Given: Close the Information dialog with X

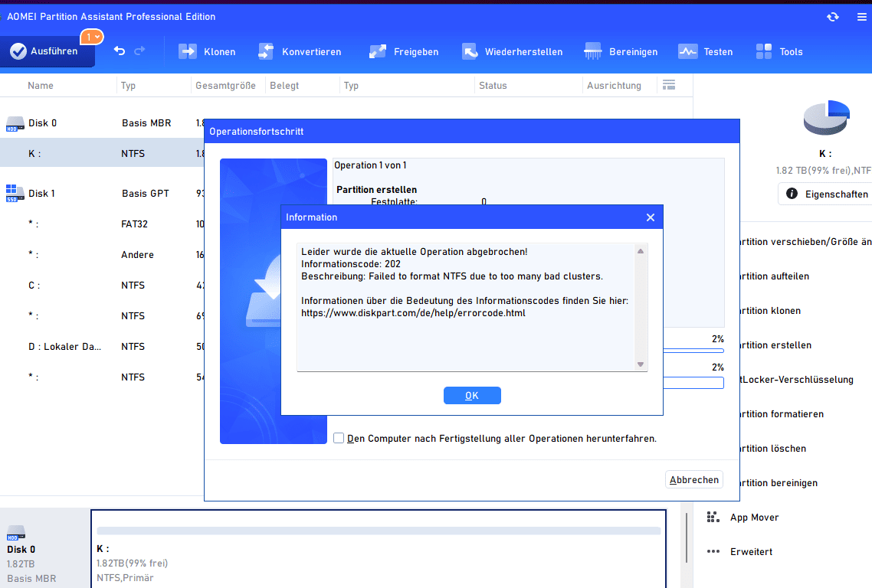Looking at the screenshot, I should click(x=650, y=217).
